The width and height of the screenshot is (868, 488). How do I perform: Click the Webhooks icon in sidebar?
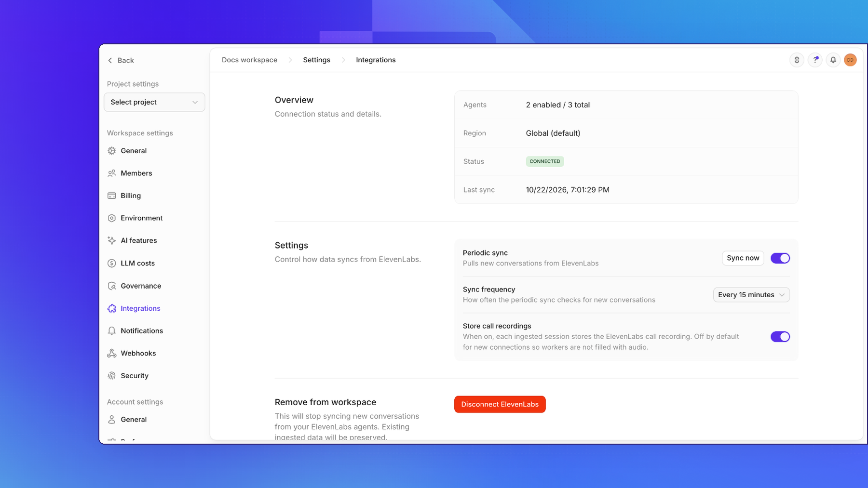click(112, 353)
